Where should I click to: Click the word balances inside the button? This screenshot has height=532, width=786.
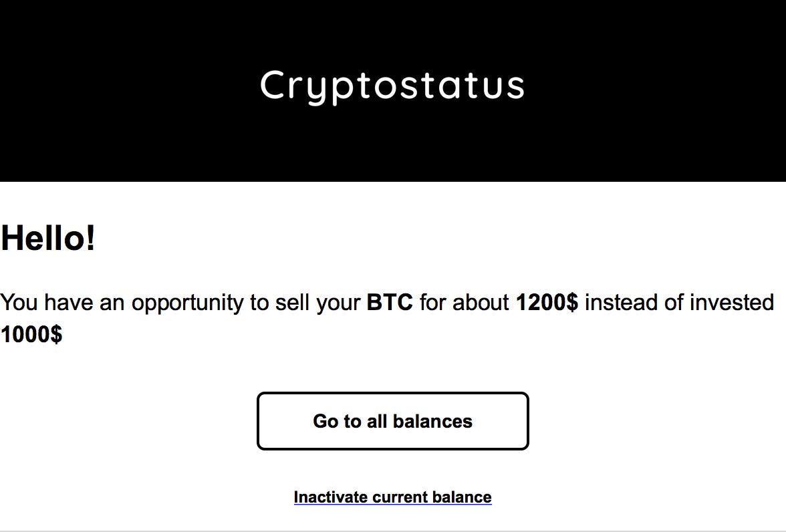[432, 421]
